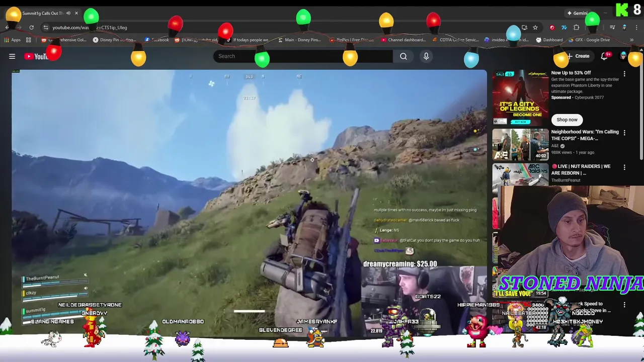Screen dimensions: 644x362
Task: Open the red circular extension icon
Action: tap(552, 28)
